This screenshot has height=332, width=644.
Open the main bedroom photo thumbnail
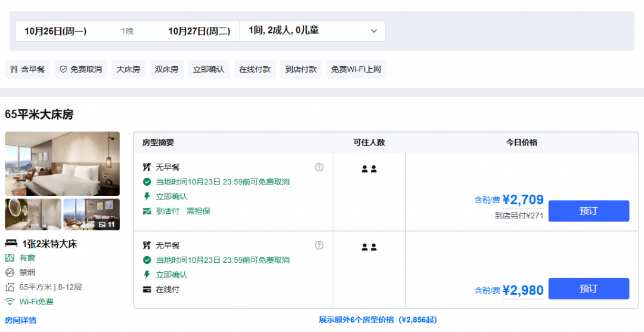pyautogui.click(x=63, y=164)
